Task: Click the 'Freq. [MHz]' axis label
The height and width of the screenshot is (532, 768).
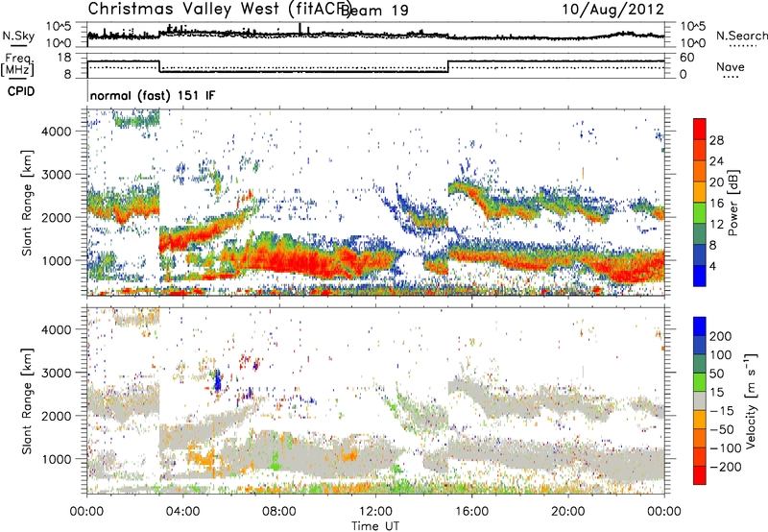Action: click(17, 65)
